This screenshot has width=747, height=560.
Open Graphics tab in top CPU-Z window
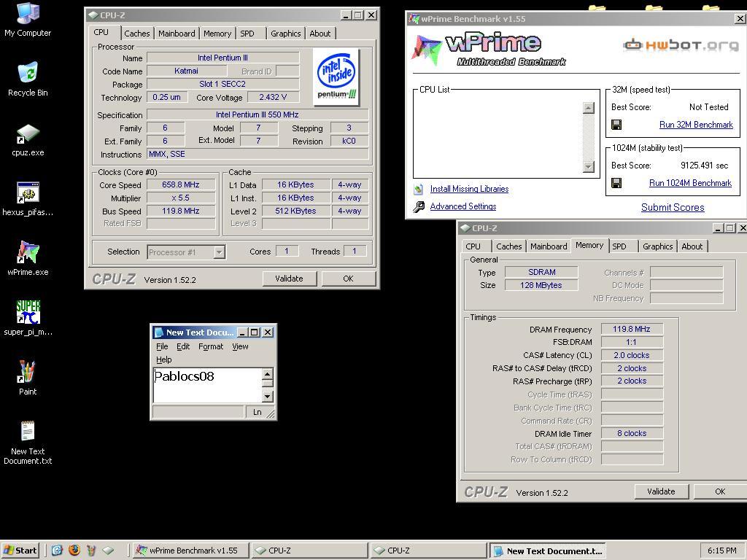point(285,34)
